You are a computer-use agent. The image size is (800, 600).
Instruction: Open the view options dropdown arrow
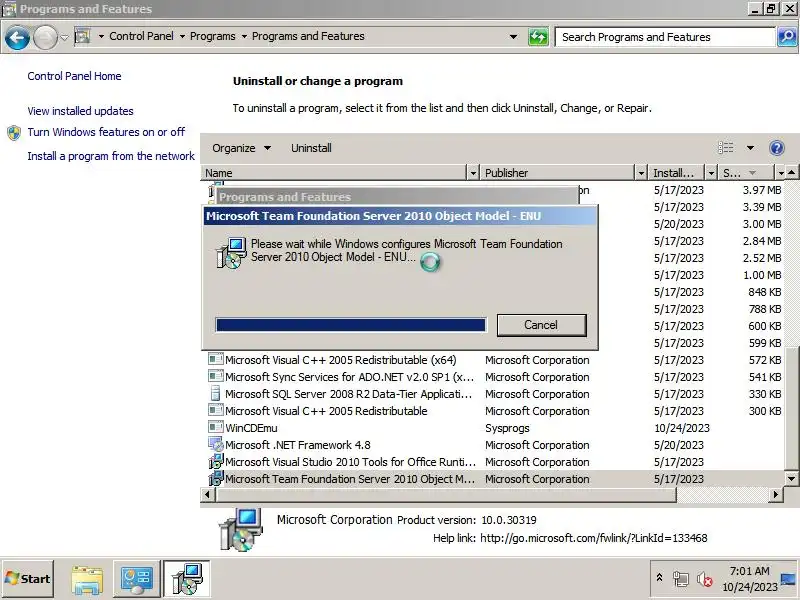point(750,148)
